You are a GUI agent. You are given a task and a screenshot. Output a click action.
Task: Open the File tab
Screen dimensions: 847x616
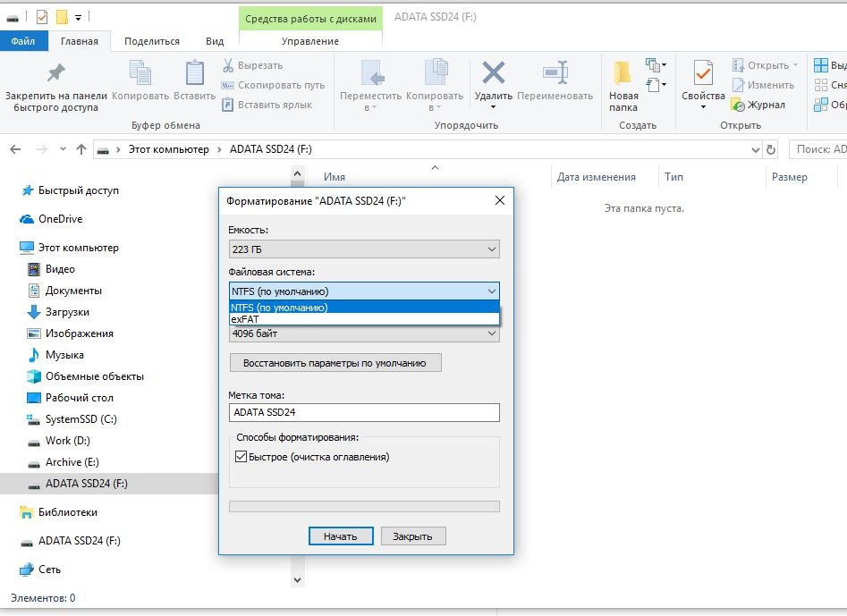[x=23, y=41]
